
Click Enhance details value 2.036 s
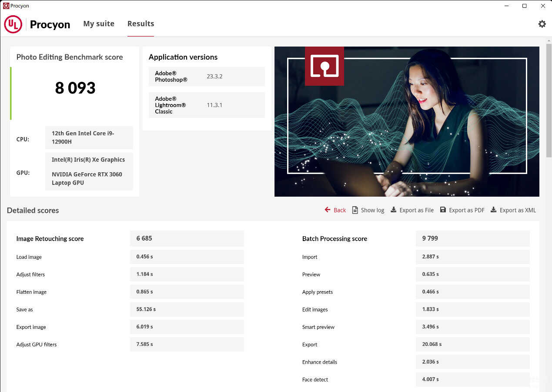[473, 362]
